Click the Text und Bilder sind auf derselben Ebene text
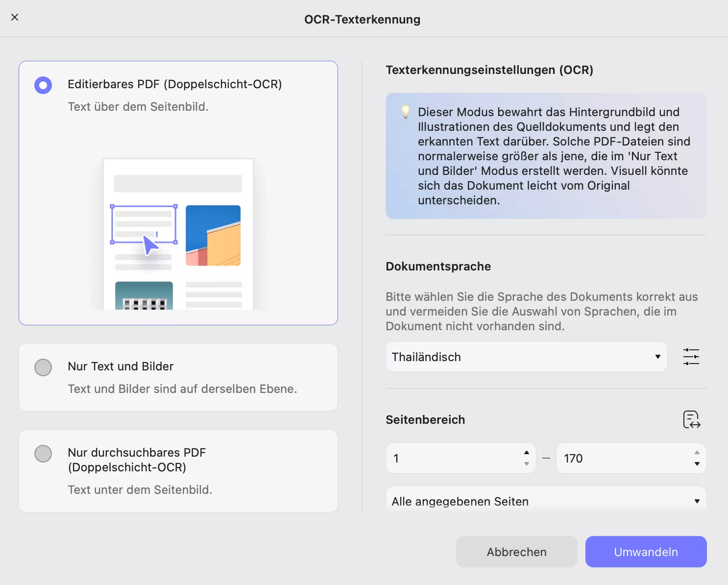 pos(182,389)
